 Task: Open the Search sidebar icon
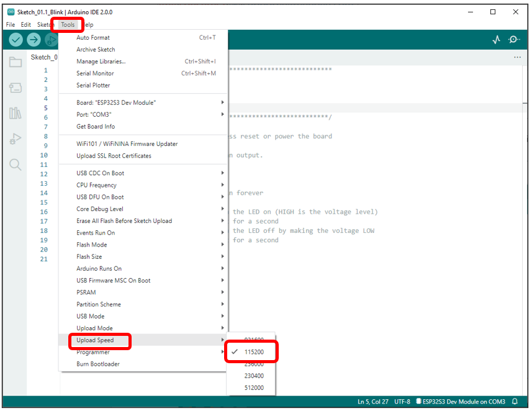point(16,165)
